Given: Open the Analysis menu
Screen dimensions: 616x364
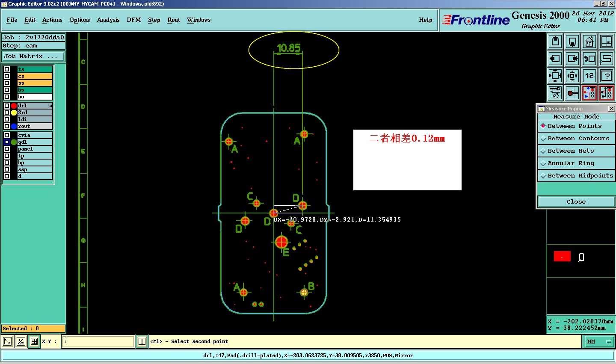Looking at the screenshot, I should click(108, 20).
